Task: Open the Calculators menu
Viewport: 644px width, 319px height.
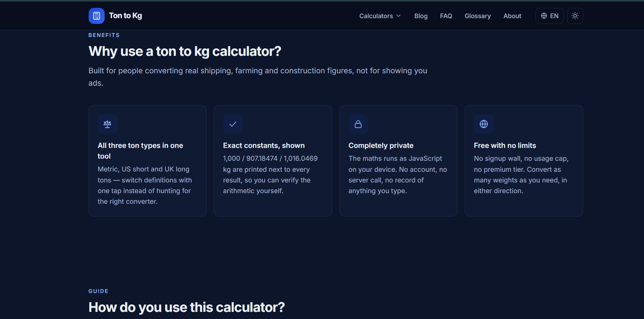Action: point(380,16)
